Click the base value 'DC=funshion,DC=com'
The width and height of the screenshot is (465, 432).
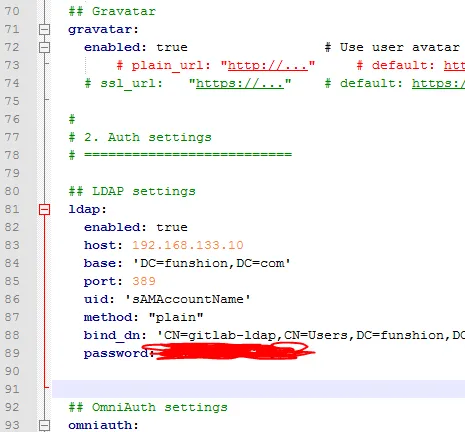coord(212,263)
